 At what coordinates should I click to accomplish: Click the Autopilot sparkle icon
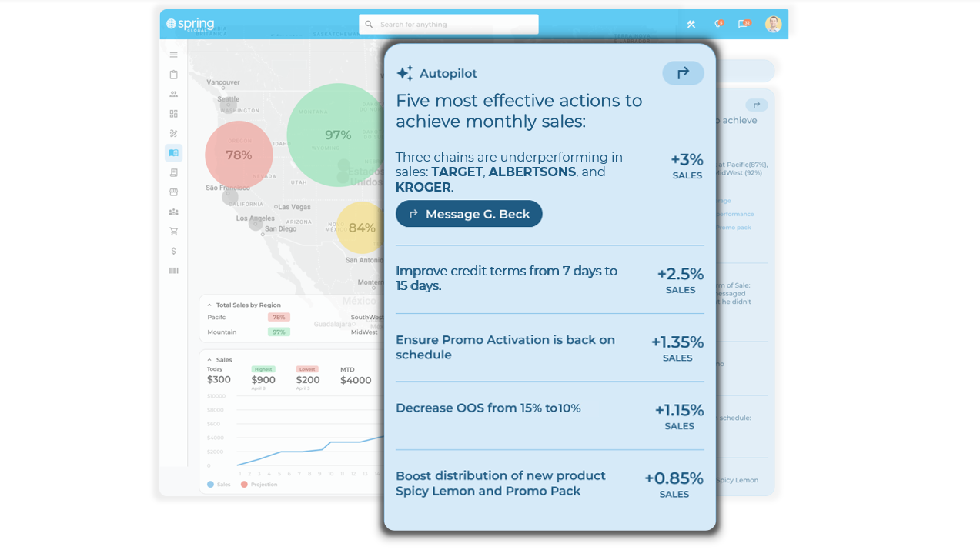click(404, 74)
